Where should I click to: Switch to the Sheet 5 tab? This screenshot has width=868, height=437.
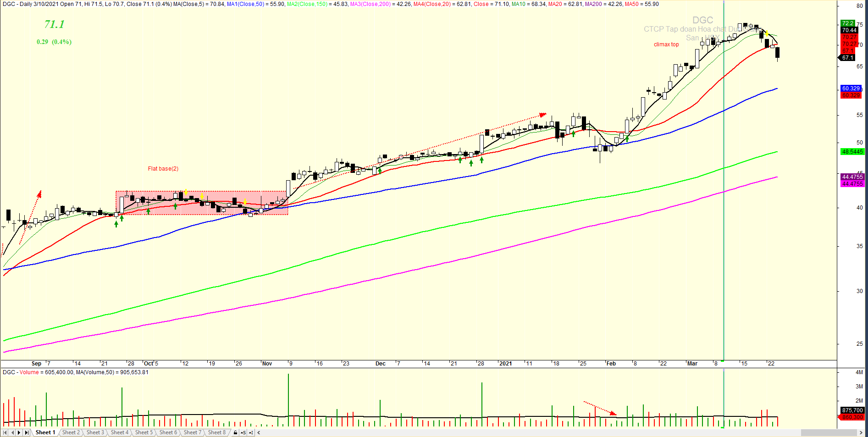point(144,432)
